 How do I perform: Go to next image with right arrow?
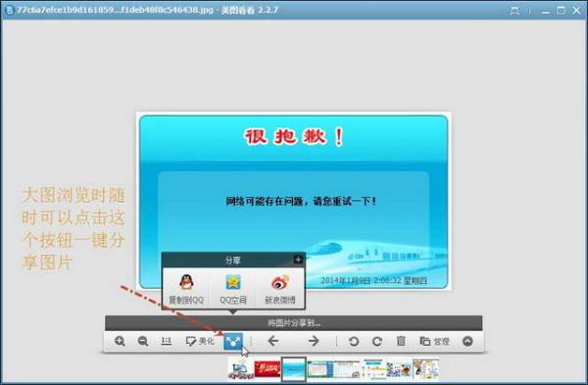point(314,341)
